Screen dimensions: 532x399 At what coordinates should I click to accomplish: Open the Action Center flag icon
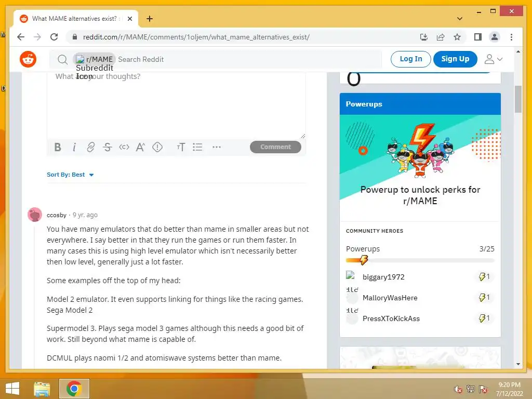483,389
